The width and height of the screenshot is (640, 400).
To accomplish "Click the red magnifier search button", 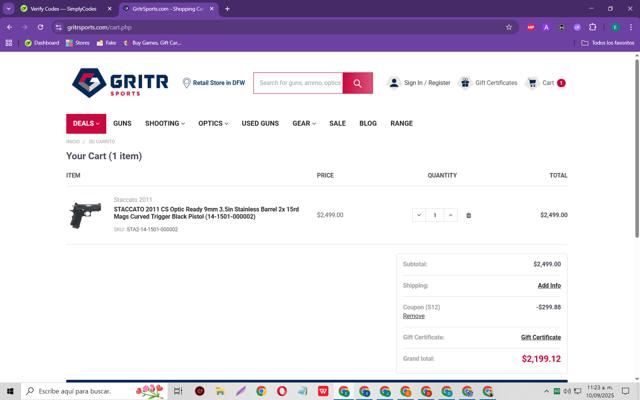I will pyautogui.click(x=358, y=83).
